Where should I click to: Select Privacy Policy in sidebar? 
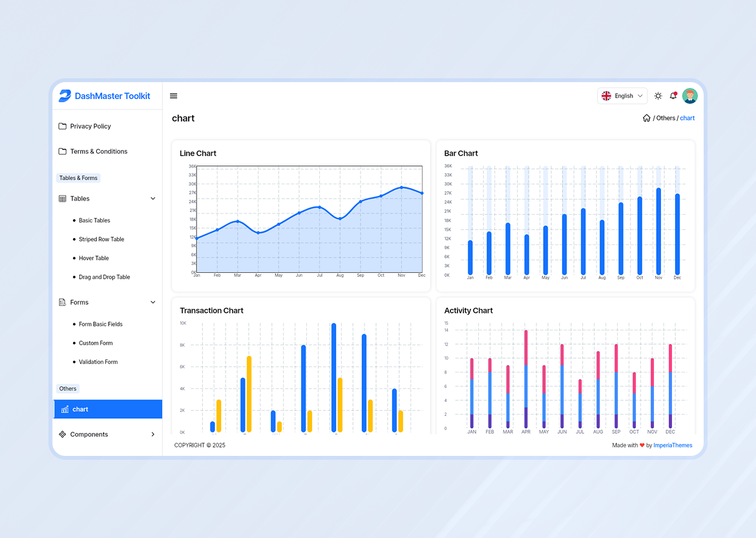coord(90,126)
